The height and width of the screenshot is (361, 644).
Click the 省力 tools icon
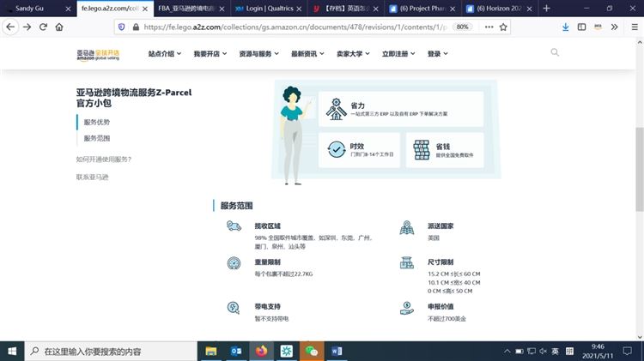336,109
